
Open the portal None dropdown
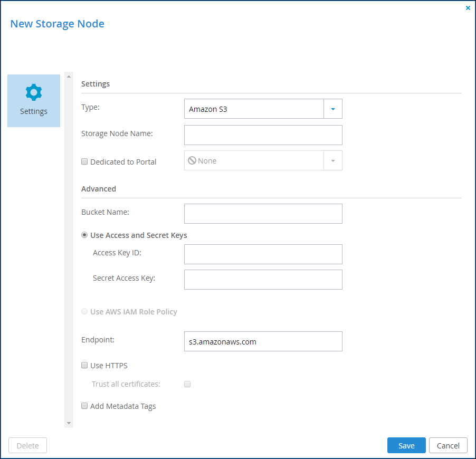tap(332, 160)
